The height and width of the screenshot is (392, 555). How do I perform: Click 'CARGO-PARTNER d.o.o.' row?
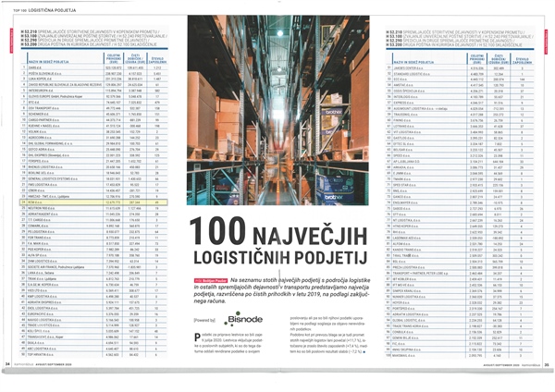point(93,120)
